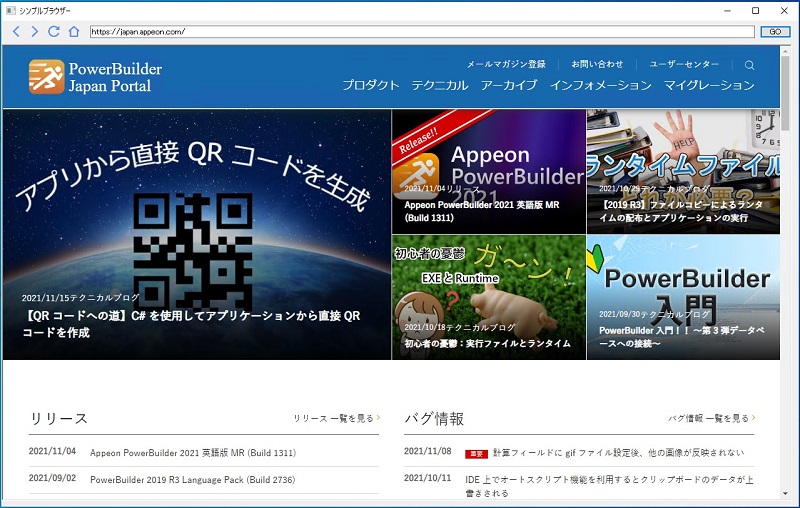Open Appeon PowerBuilder 2021 英語版 MR release entry
Screen dimensions: 800x508
point(193,453)
